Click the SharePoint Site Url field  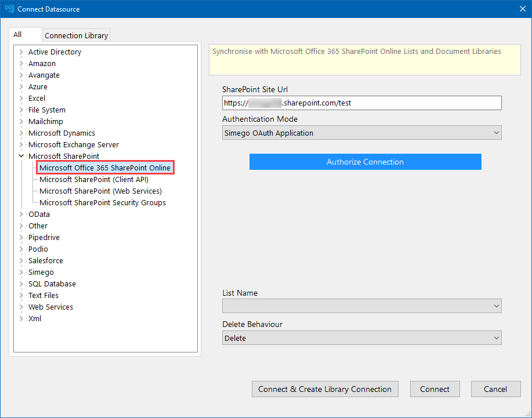pyautogui.click(x=361, y=103)
